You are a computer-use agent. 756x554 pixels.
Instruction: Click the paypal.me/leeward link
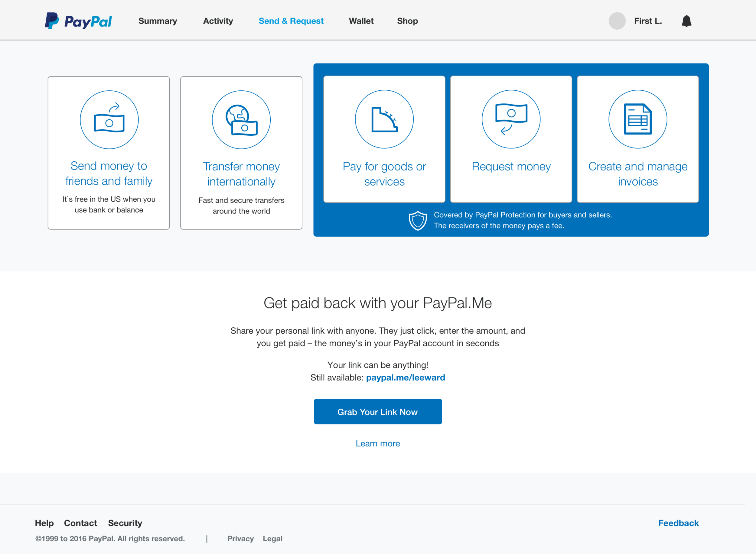click(x=405, y=377)
